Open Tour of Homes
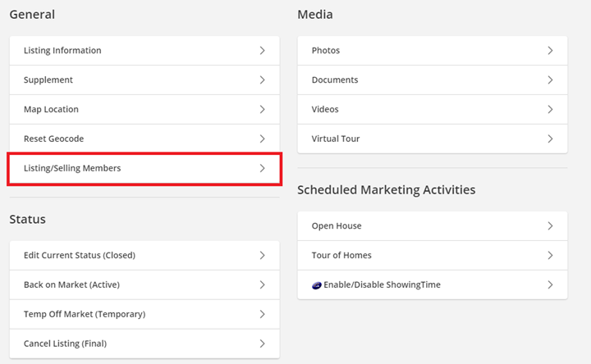This screenshot has width=591, height=364. point(433,255)
